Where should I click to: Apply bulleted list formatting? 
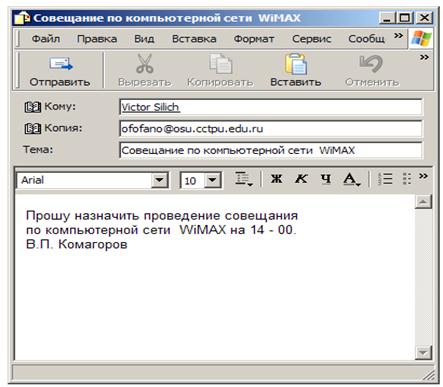pos(407,179)
